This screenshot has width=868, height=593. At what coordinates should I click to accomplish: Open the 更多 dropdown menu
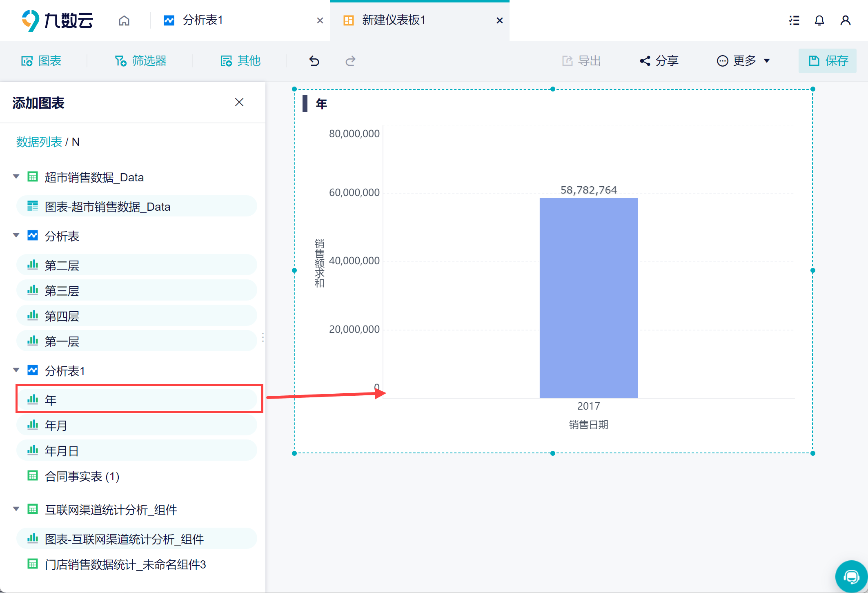click(743, 61)
